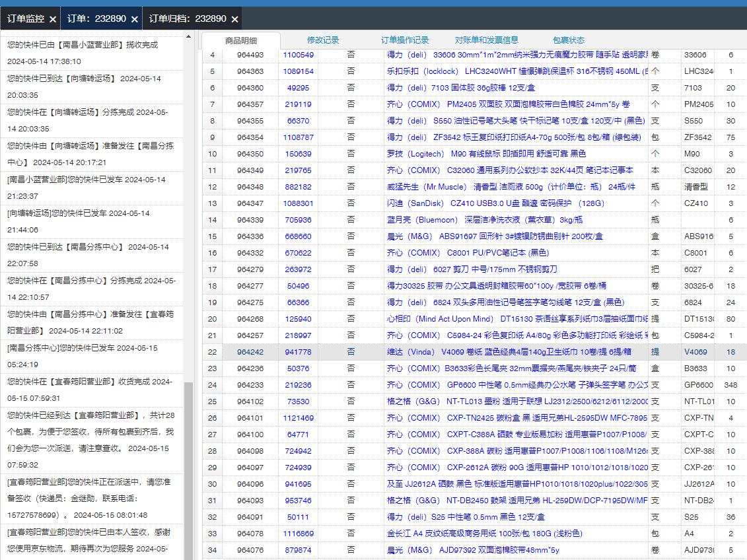This screenshot has width=747, height=560.
Task: Select the cell containing 964076
Action: coord(250,550)
